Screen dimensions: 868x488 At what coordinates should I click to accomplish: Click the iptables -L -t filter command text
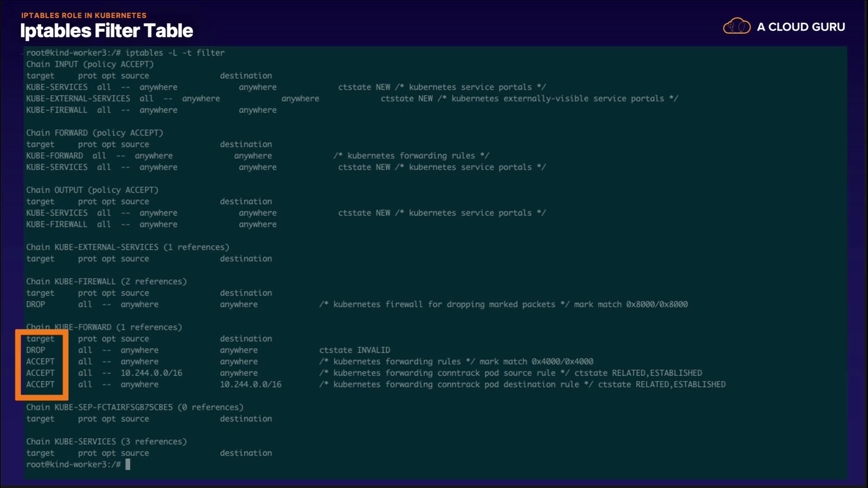pyautogui.click(x=175, y=53)
